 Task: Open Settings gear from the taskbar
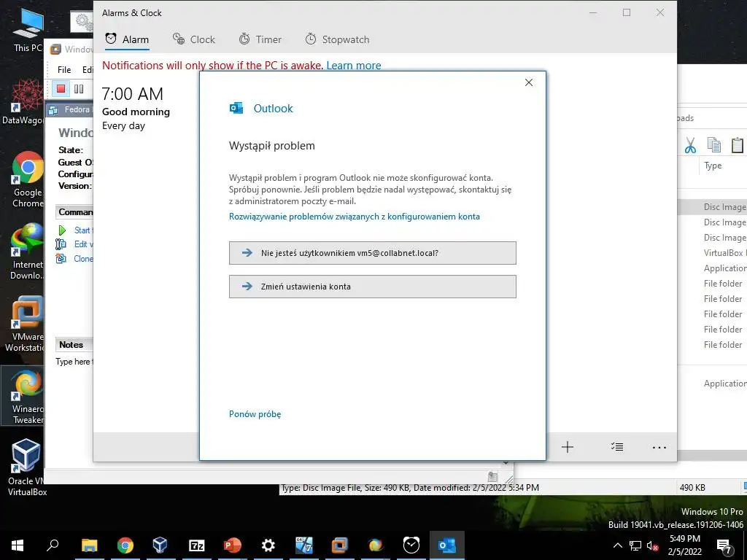click(268, 545)
